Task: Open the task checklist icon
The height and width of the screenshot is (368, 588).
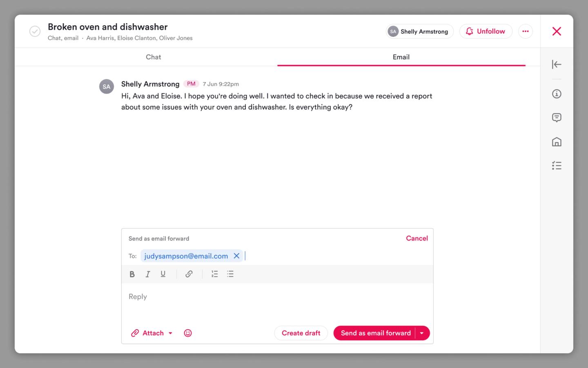Action: coord(557,166)
